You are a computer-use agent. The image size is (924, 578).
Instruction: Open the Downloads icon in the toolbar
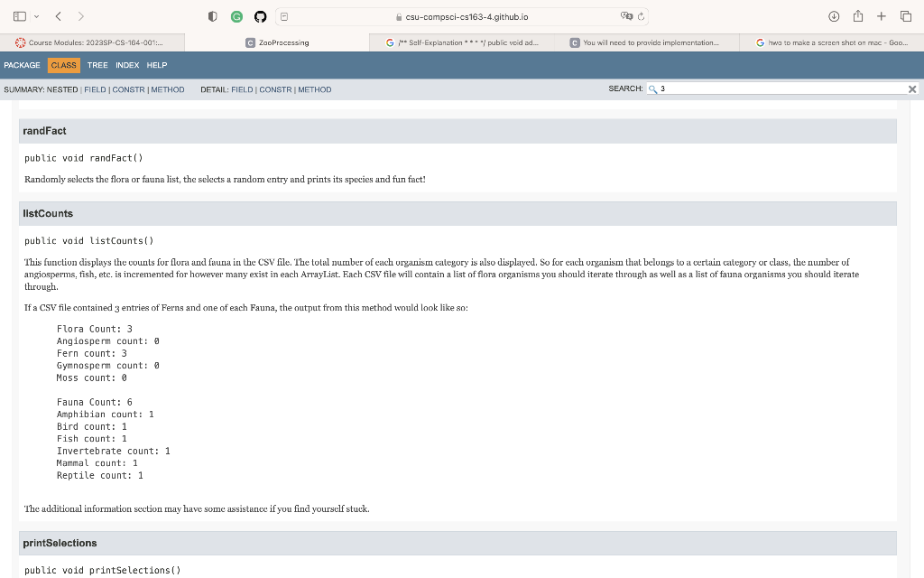834,15
